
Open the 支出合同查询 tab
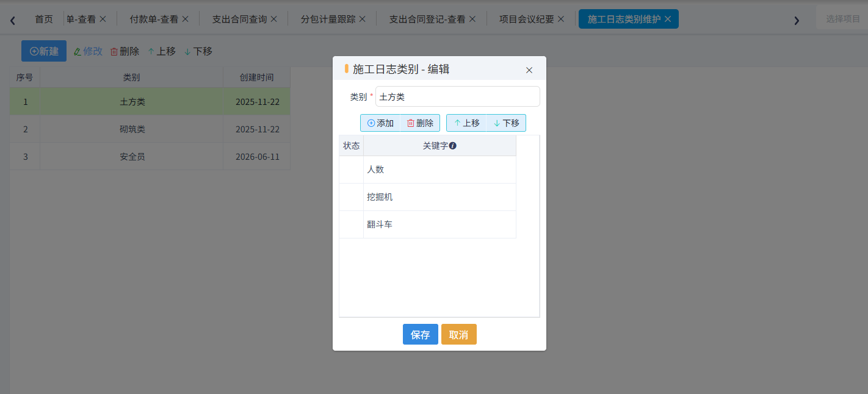click(x=239, y=19)
